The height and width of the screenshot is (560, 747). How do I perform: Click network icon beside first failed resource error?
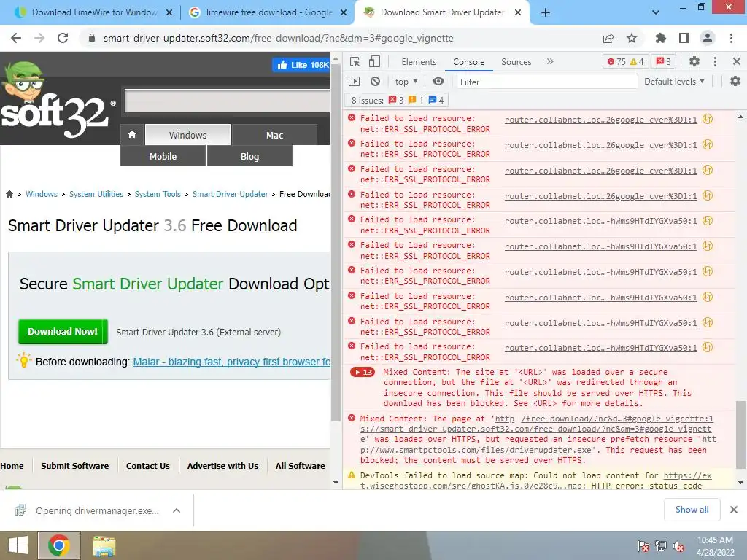708,119
